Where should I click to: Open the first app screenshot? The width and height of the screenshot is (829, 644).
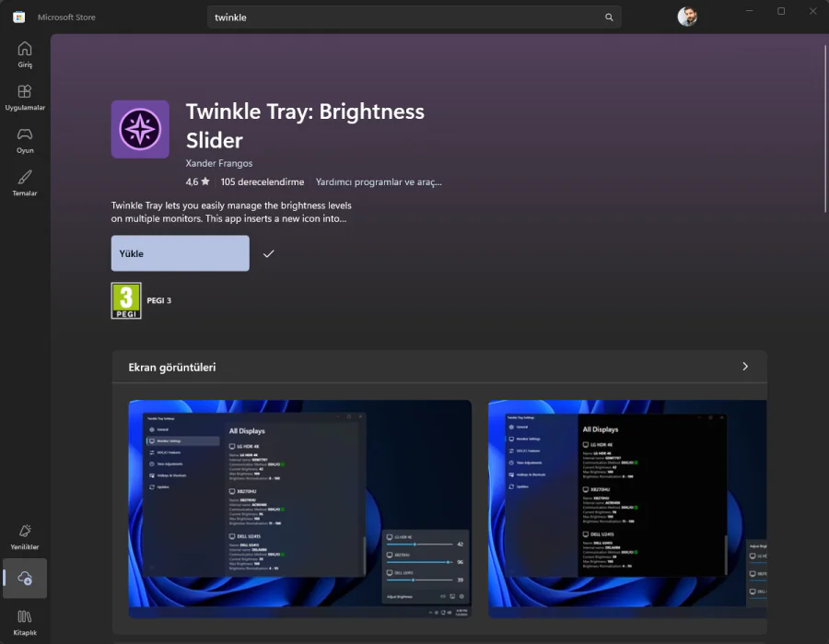coord(299,509)
